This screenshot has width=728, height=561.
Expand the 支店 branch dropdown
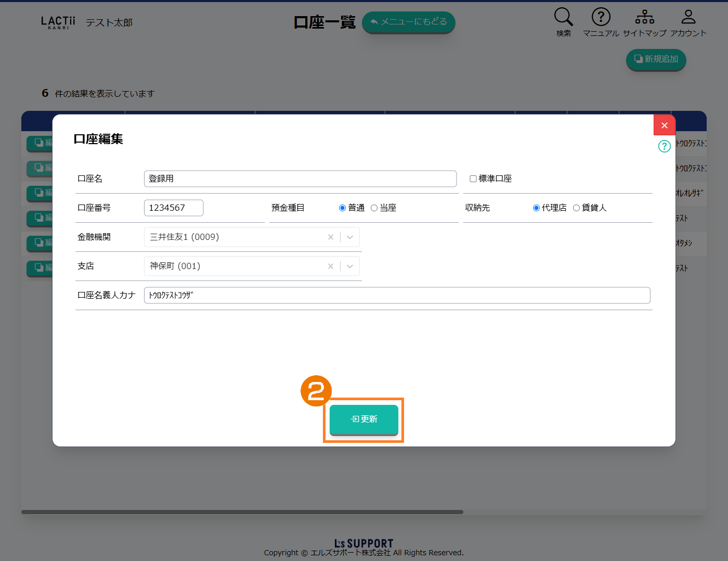[350, 266]
